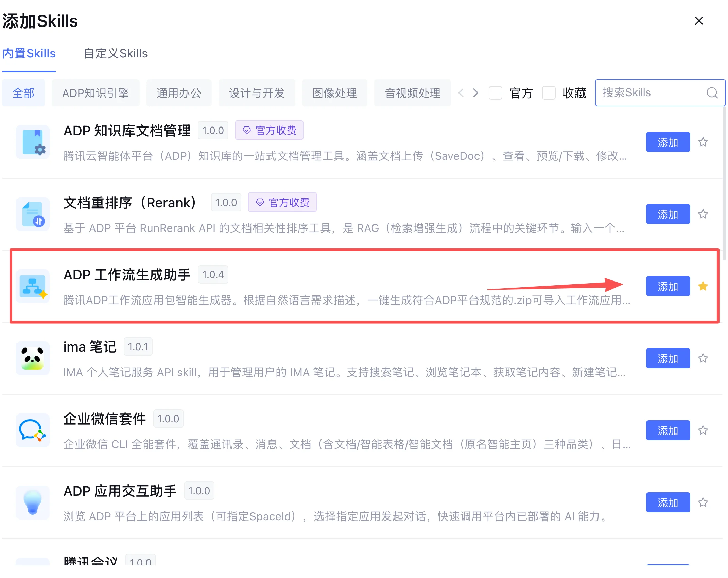
Task: Filter by 音视频处理 category
Action: click(x=412, y=93)
